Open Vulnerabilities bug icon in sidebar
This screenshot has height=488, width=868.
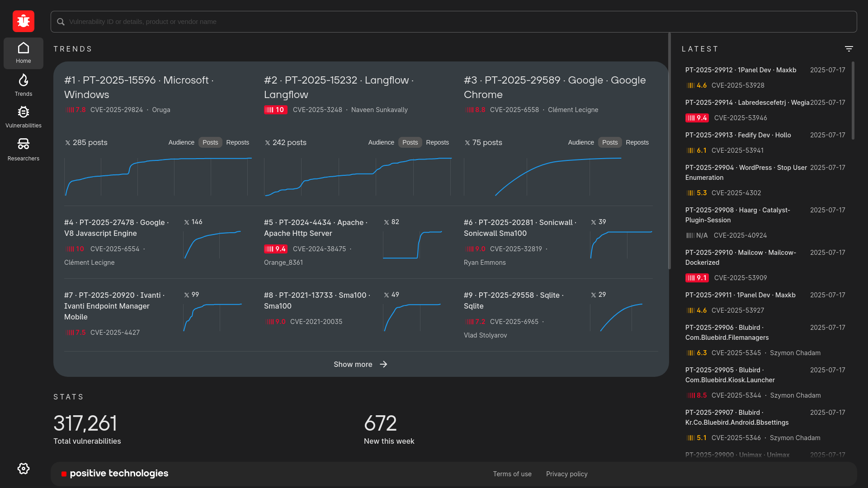pyautogui.click(x=24, y=112)
